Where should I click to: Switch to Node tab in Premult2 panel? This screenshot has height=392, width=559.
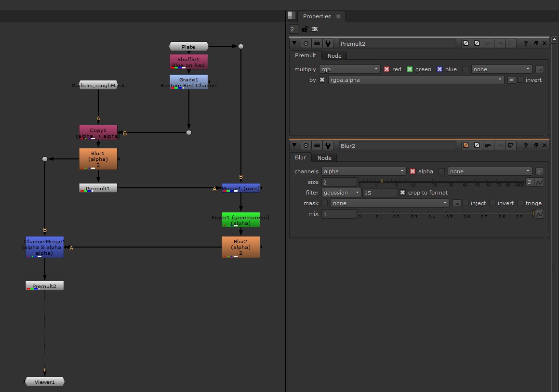[334, 55]
